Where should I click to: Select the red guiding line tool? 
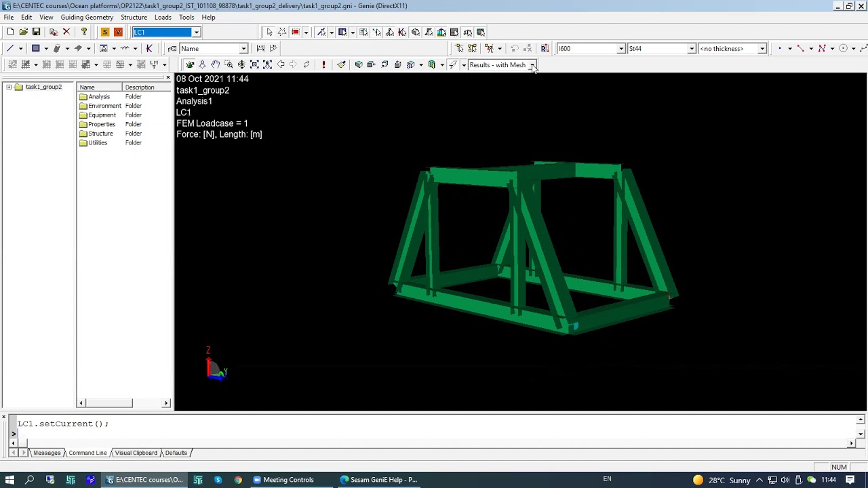(x=801, y=48)
